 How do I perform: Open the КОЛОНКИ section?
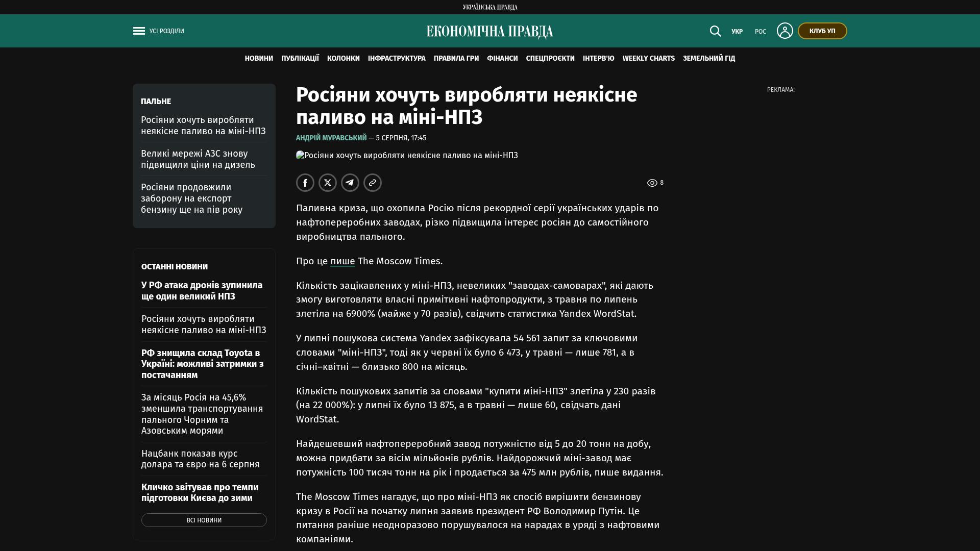[344, 59]
